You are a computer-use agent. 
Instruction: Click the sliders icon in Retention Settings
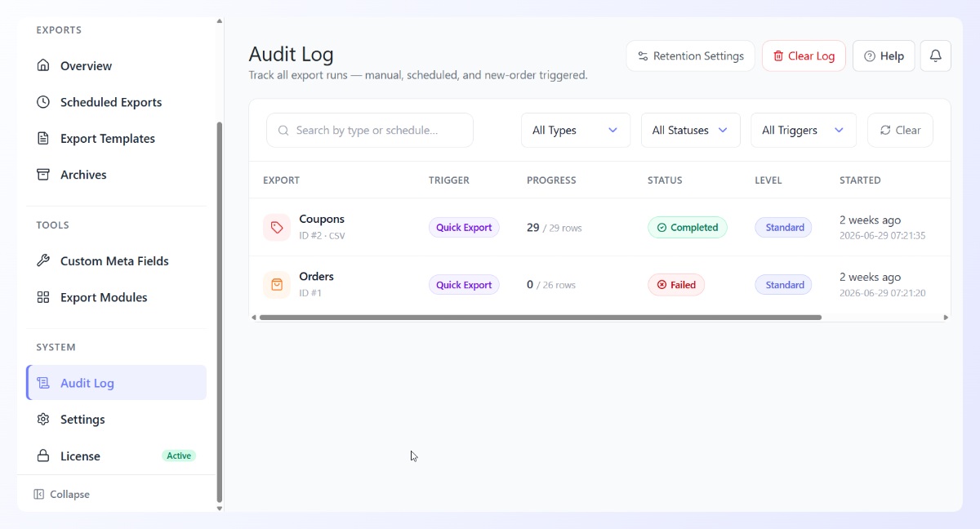[x=643, y=56]
